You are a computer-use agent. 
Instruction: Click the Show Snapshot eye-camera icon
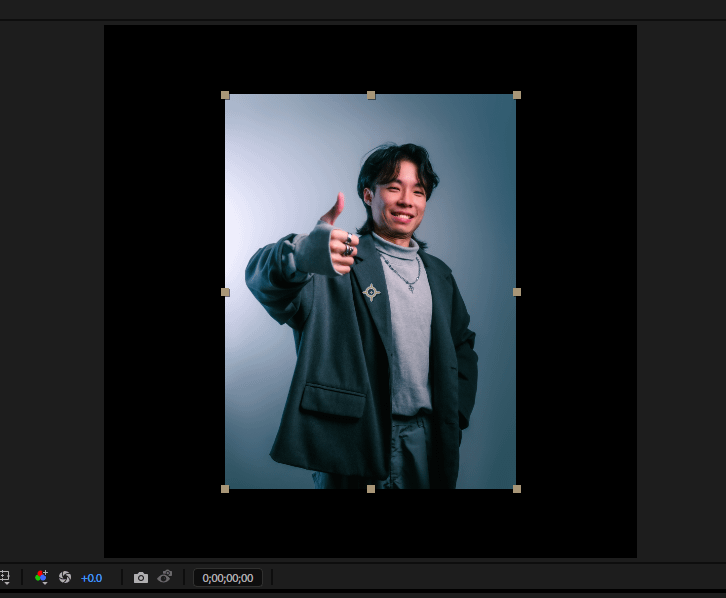pyautogui.click(x=165, y=577)
